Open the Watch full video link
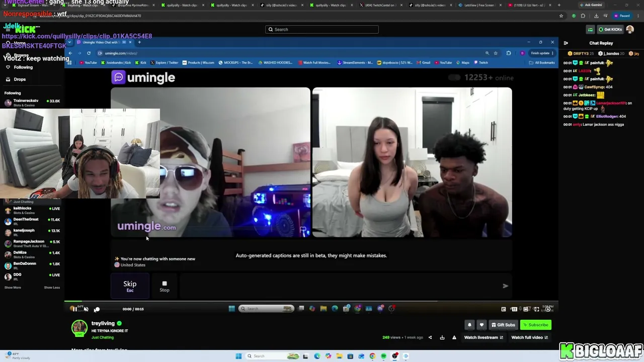The height and width of the screenshot is (362, 644). (529, 337)
